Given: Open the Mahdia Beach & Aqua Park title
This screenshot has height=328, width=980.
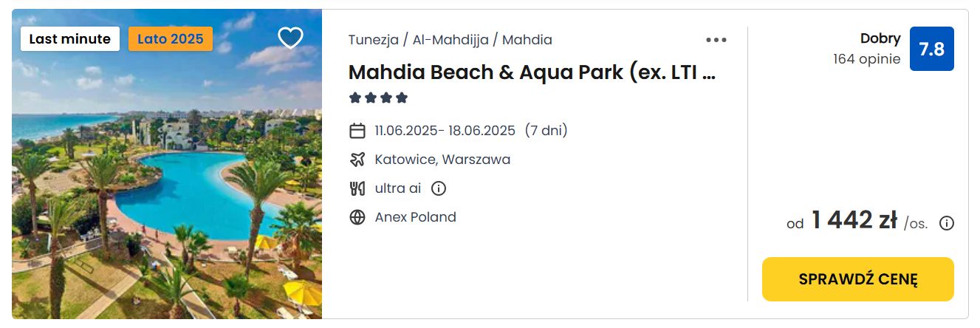Looking at the screenshot, I should (532, 72).
